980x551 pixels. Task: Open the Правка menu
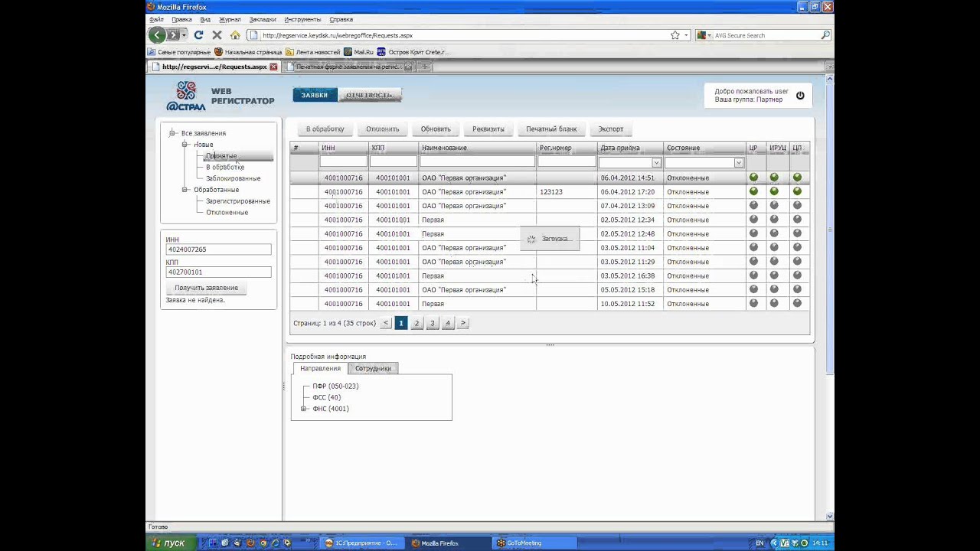182,19
